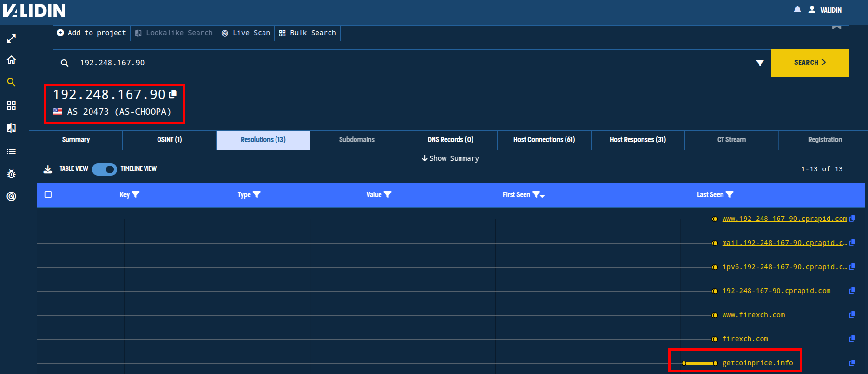
Task: Open the CT Stream tab
Action: [732, 140]
